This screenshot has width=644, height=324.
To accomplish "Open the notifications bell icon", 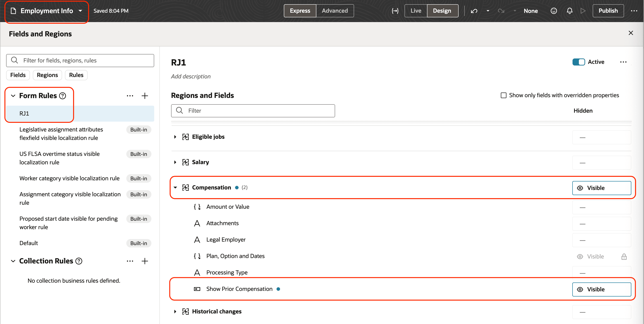I will pos(569,11).
